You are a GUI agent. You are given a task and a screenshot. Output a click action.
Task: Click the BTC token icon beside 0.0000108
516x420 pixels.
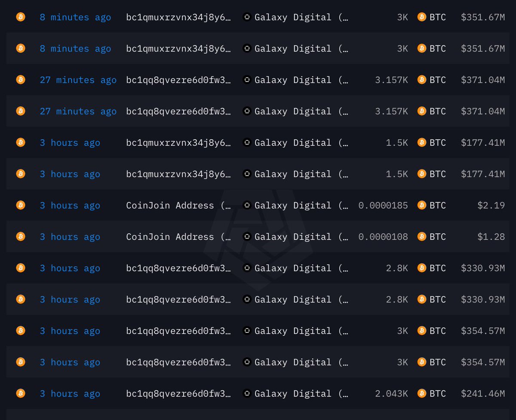point(422,237)
